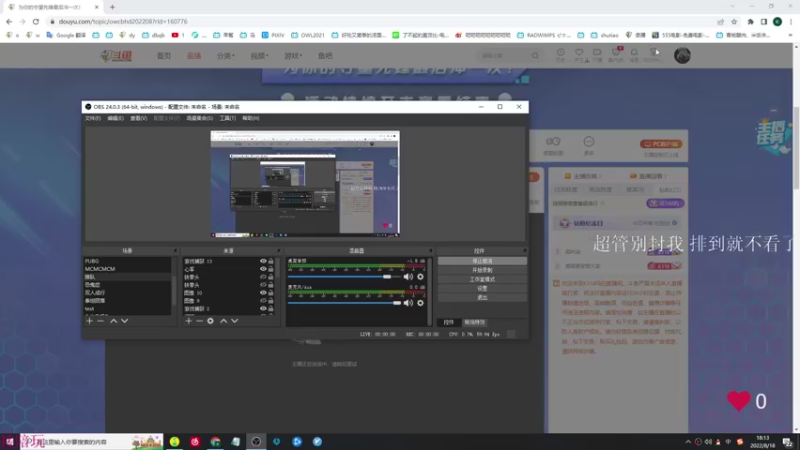
Task: Show the 图像 9 source
Action: click(x=263, y=301)
